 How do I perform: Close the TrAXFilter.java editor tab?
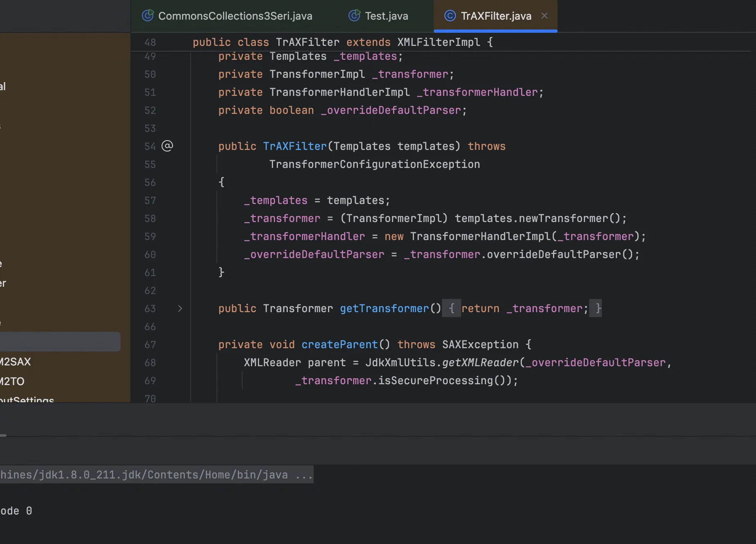coord(544,16)
